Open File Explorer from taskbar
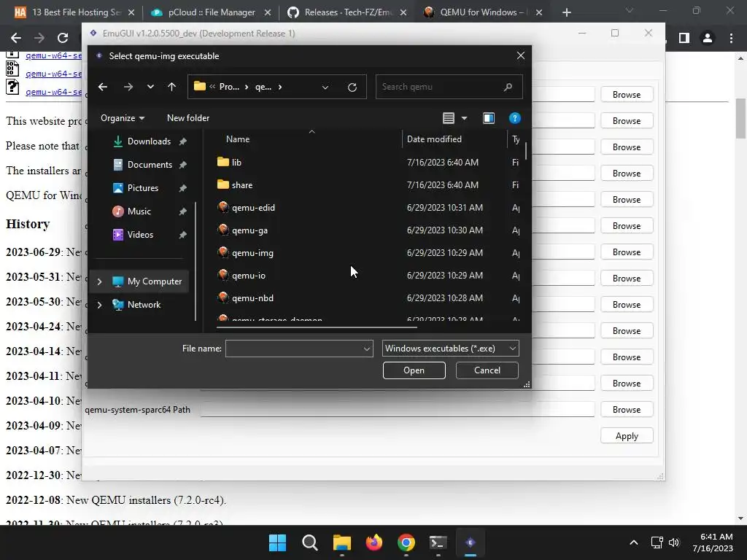 [x=341, y=542]
